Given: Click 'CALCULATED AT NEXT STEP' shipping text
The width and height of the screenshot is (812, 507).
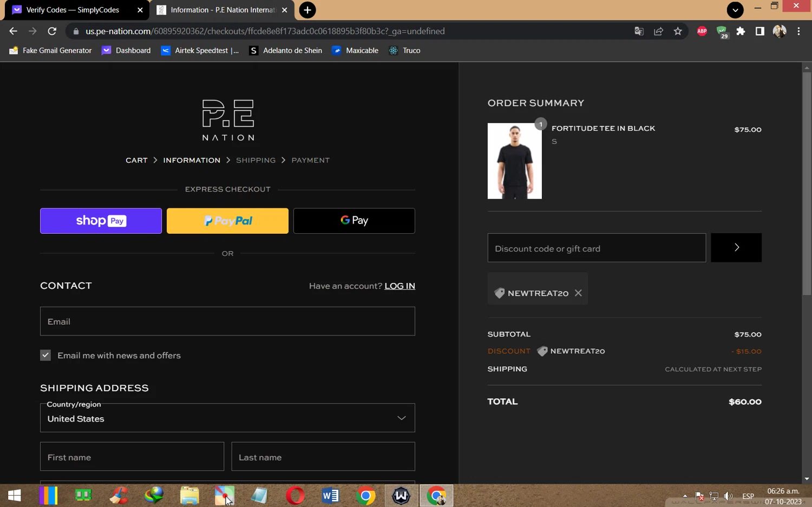Looking at the screenshot, I should [x=713, y=369].
